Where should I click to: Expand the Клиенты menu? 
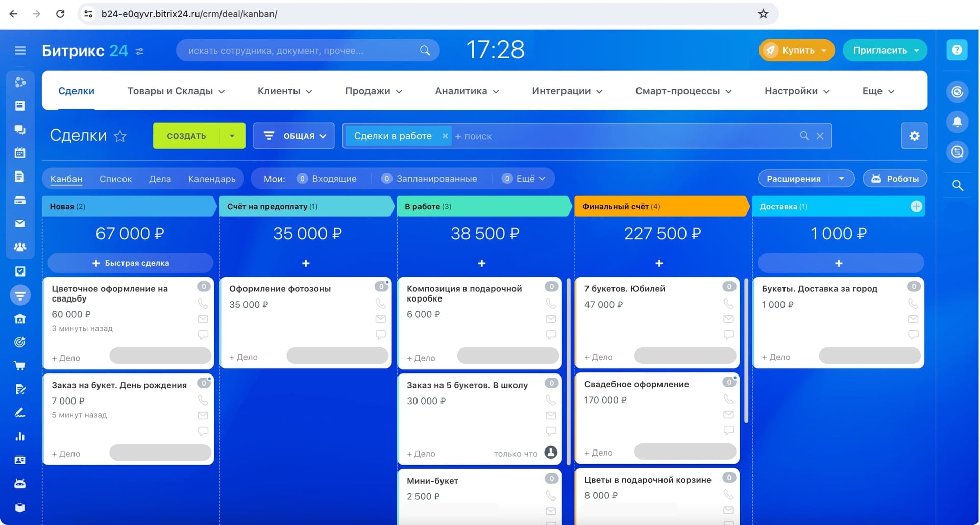[285, 91]
